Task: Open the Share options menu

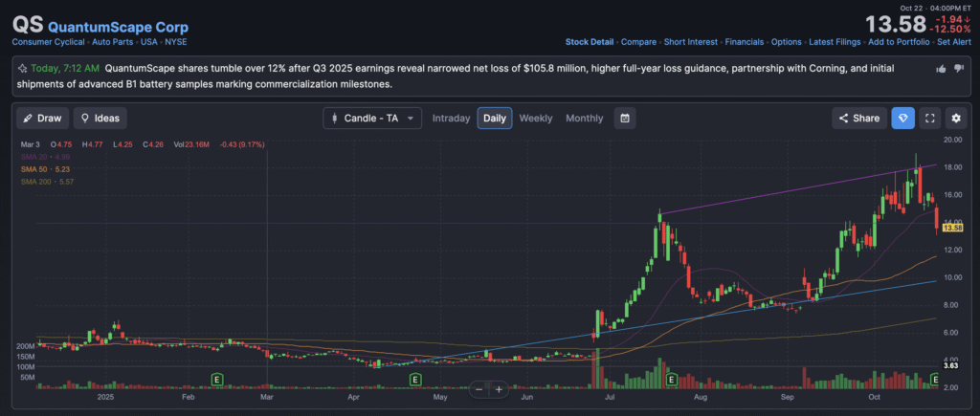Action: (x=858, y=119)
